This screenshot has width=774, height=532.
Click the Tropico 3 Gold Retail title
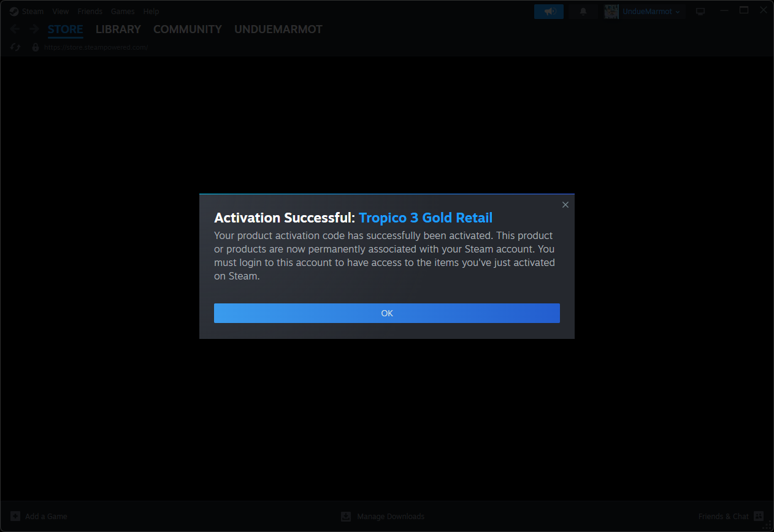(425, 218)
